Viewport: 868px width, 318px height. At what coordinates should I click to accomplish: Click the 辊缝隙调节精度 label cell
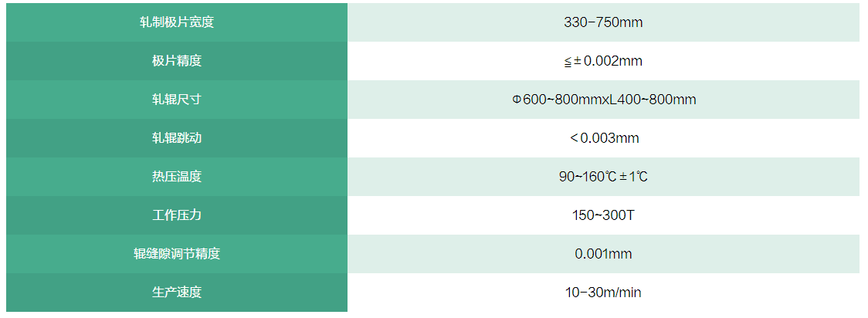pos(177,254)
